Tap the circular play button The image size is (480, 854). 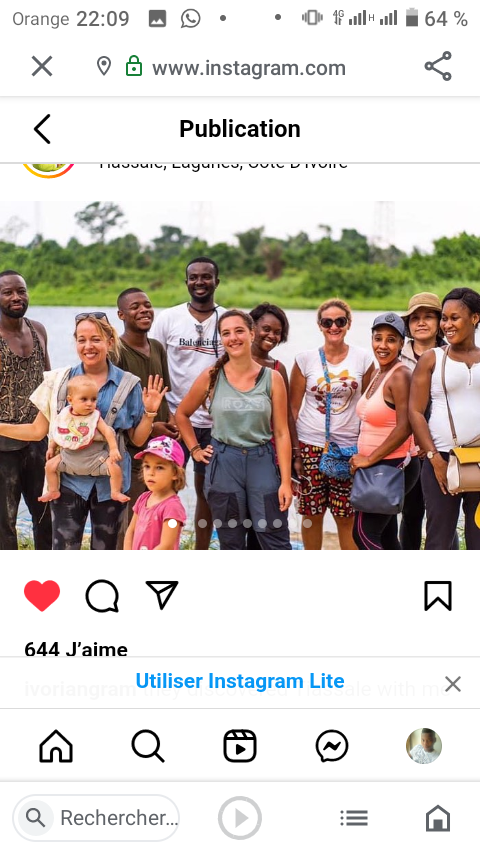pyautogui.click(x=240, y=818)
